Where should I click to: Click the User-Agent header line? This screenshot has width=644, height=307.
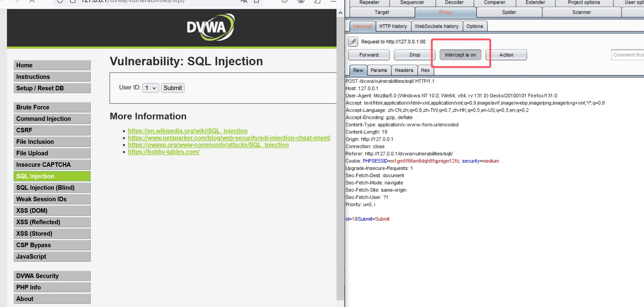click(451, 95)
